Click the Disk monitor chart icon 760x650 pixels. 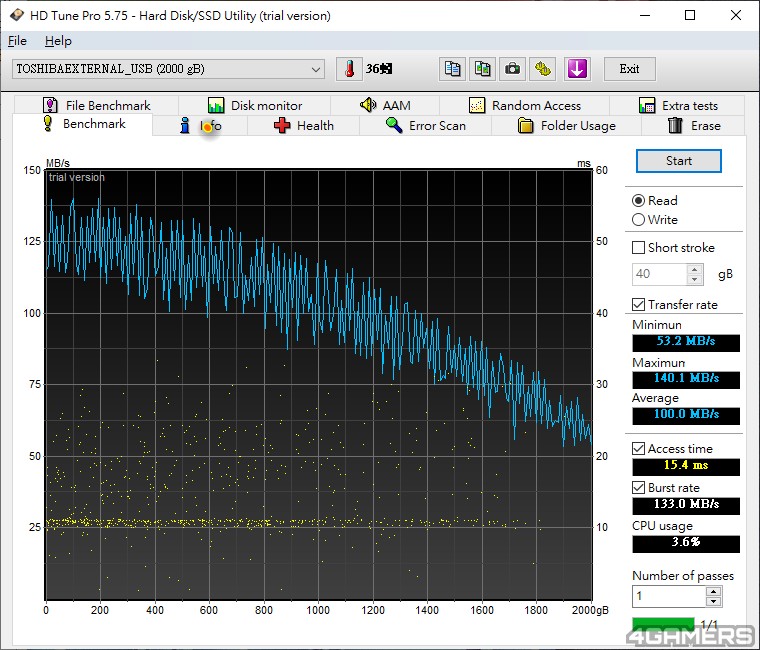(216, 105)
